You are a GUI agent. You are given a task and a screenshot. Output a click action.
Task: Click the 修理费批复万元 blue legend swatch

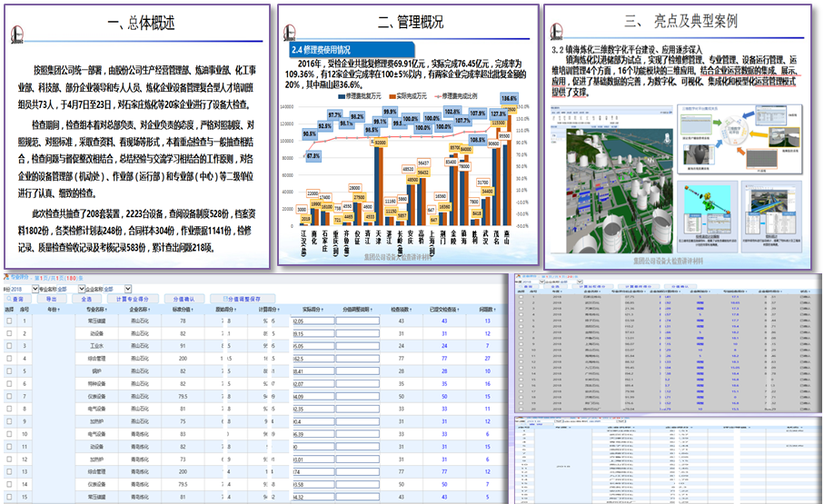point(342,96)
